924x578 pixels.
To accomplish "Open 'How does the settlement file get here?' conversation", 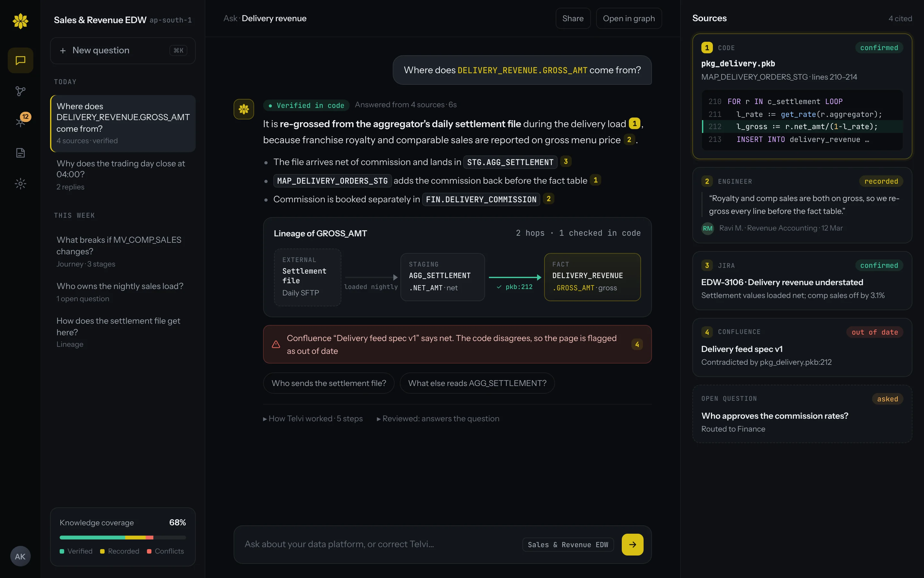I will coord(123,332).
